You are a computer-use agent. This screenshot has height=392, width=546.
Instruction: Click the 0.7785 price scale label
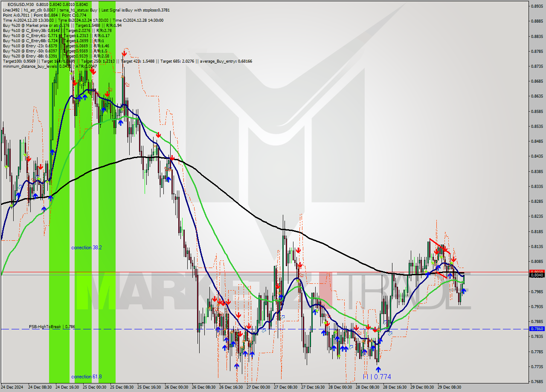tap(537, 352)
